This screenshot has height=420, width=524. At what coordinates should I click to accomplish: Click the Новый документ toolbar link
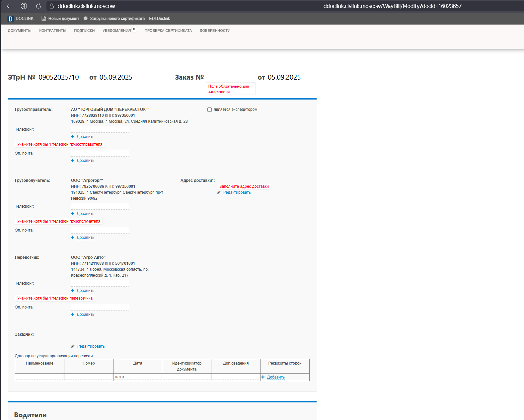click(64, 19)
